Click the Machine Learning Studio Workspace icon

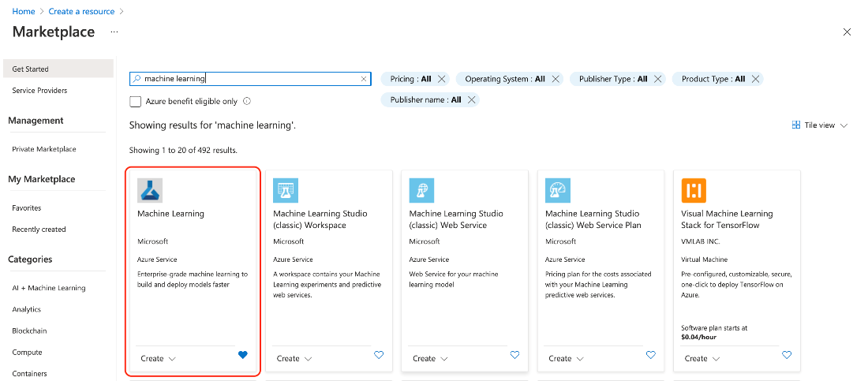tap(286, 191)
